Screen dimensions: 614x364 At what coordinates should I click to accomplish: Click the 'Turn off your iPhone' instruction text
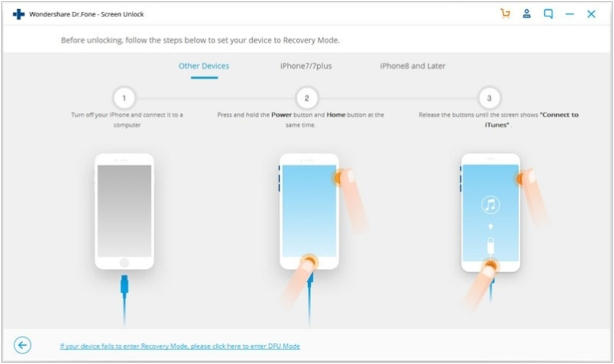click(127, 119)
